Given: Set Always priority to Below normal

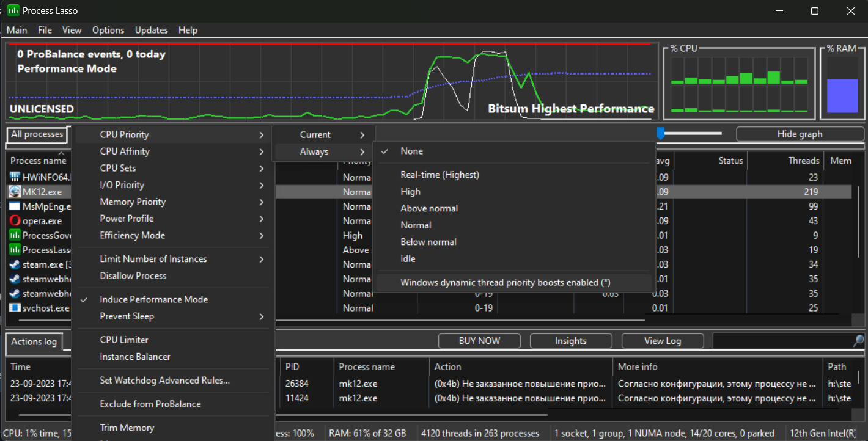Looking at the screenshot, I should pyautogui.click(x=513, y=242).
